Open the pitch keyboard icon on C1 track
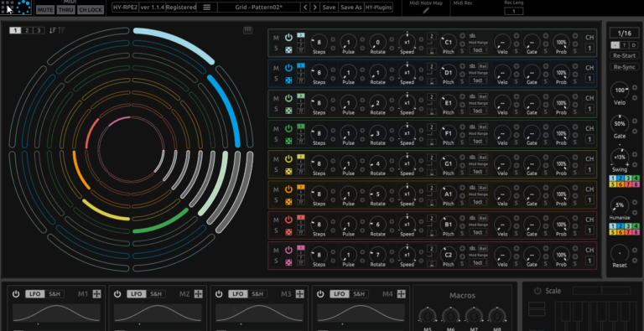The image size is (644, 331). [472, 35]
